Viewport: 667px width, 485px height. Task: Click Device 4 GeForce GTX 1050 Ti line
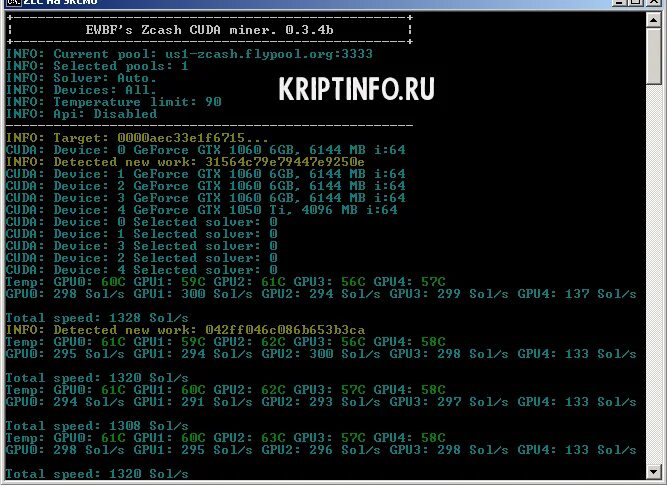click(202, 210)
